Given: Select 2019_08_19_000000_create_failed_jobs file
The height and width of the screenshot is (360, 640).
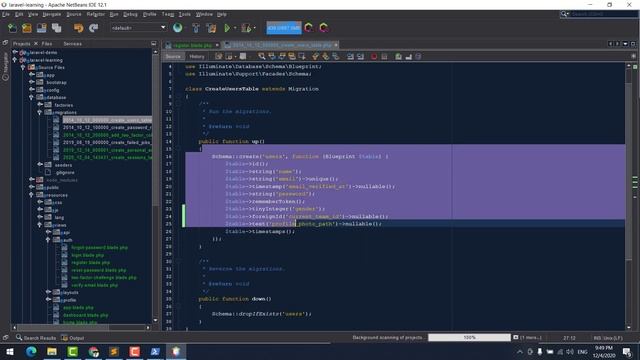Looking at the screenshot, I should tap(107, 142).
